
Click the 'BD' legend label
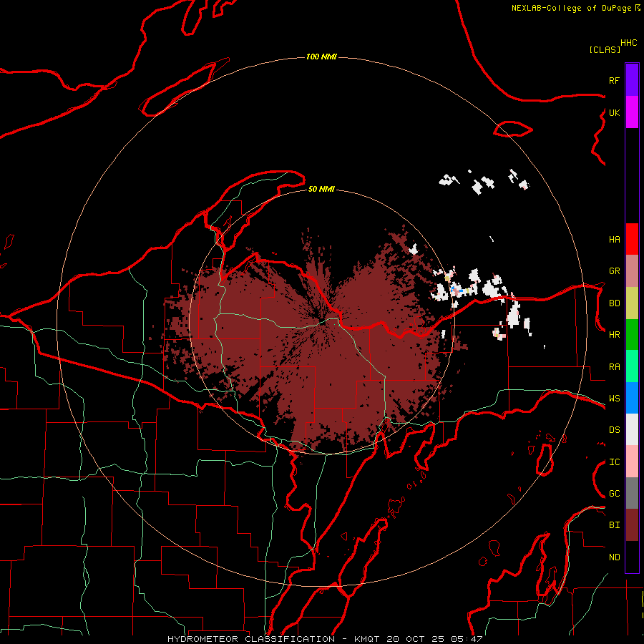pos(614,303)
